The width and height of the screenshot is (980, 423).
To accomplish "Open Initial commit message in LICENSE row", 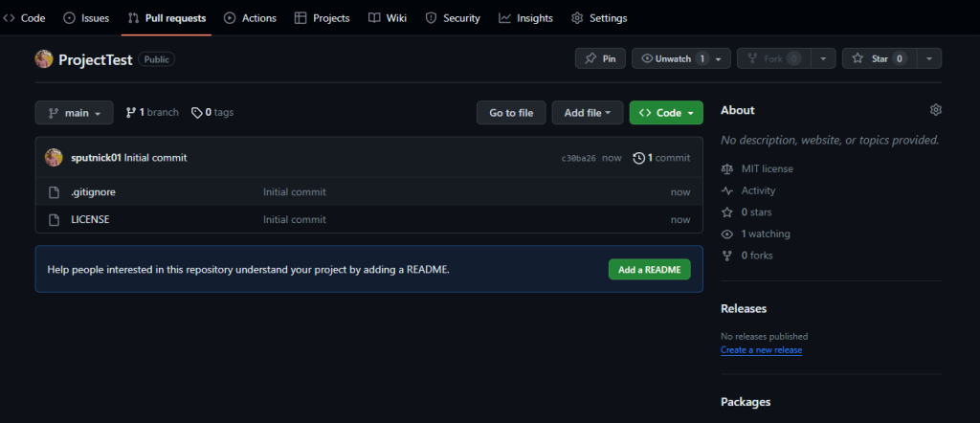I will 295,220.
